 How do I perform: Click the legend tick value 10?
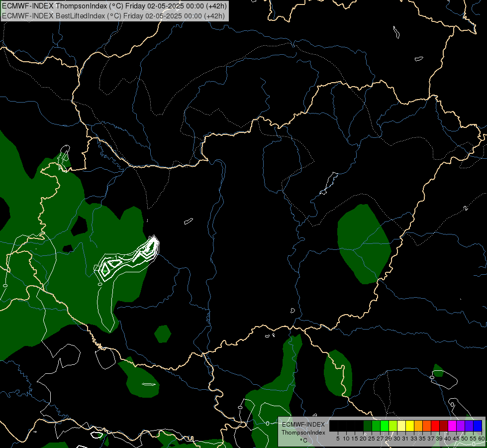click(346, 439)
